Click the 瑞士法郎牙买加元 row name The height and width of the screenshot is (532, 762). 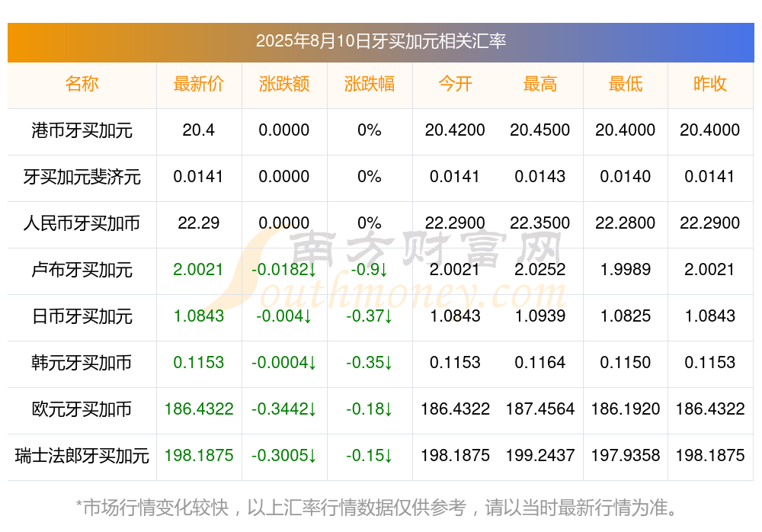pos(82,456)
